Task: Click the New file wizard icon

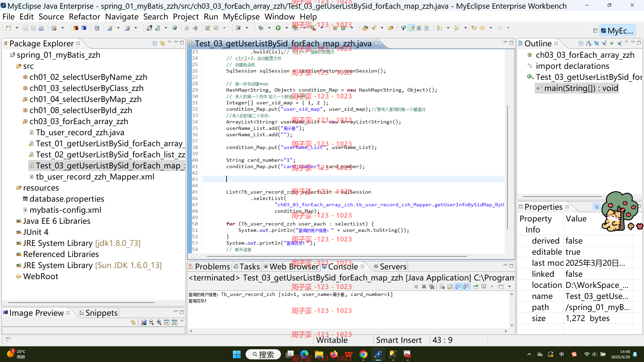Action: click(8, 28)
